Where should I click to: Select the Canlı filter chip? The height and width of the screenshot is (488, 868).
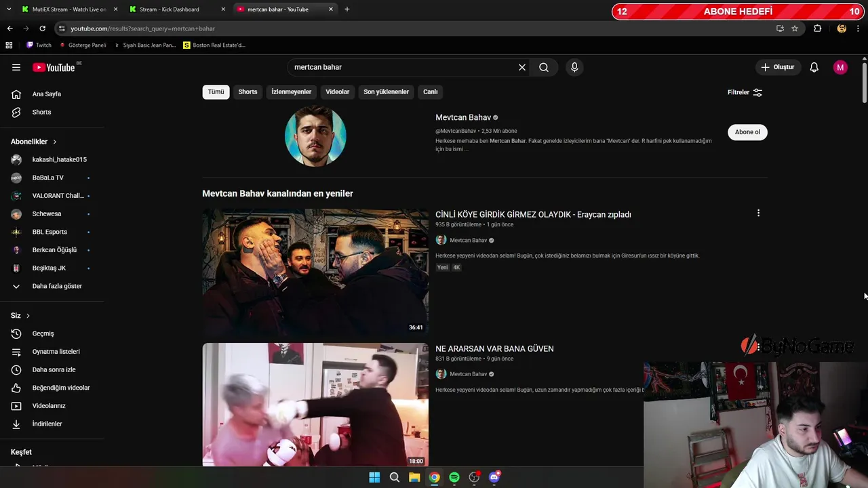pyautogui.click(x=431, y=91)
